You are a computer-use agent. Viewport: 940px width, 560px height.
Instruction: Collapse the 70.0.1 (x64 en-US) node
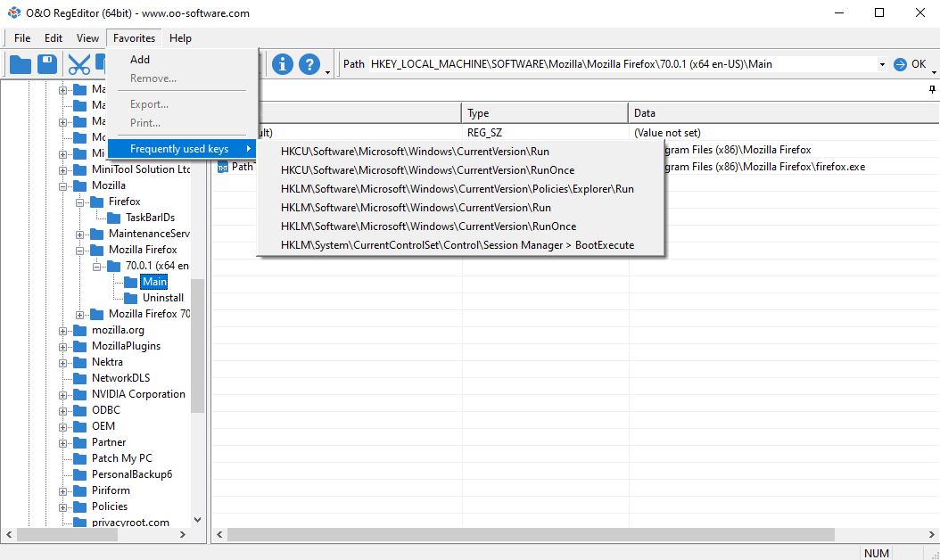[x=96, y=267]
